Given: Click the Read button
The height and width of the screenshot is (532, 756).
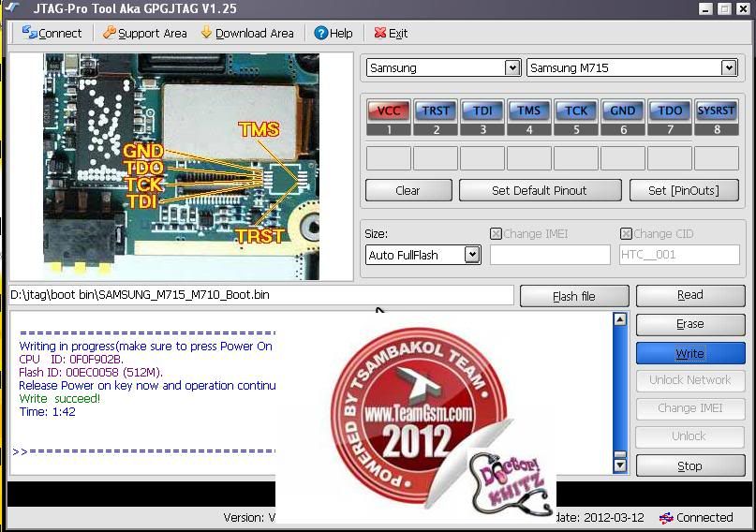Looking at the screenshot, I should coord(690,295).
